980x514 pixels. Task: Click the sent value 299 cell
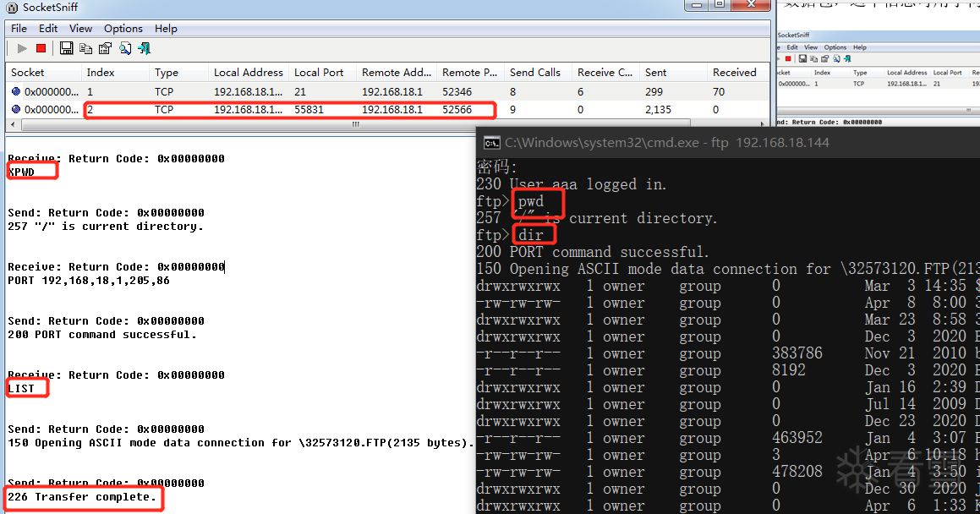pos(654,92)
